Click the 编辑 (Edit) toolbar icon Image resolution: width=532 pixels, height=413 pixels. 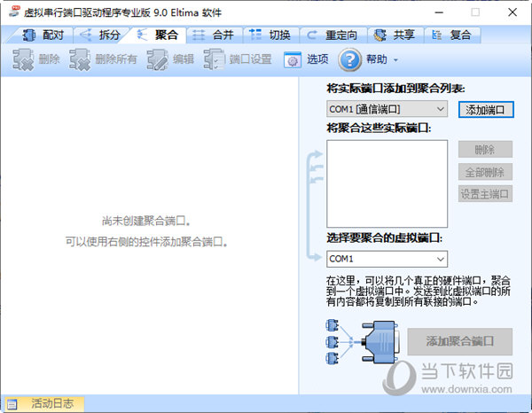(x=158, y=60)
